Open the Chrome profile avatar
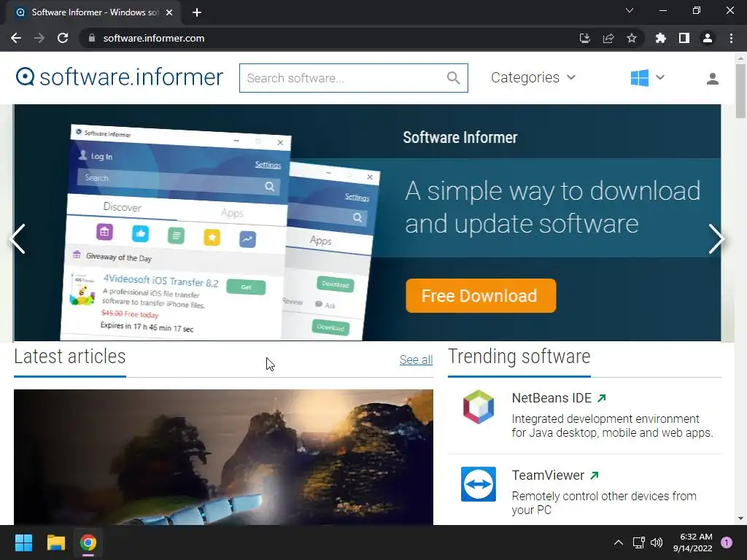 (708, 38)
